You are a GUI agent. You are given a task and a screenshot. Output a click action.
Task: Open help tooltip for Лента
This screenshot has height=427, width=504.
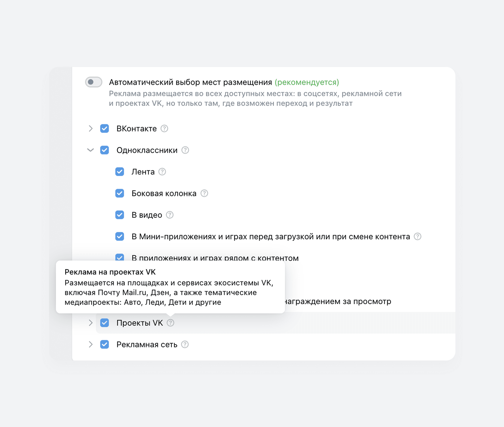(x=162, y=172)
